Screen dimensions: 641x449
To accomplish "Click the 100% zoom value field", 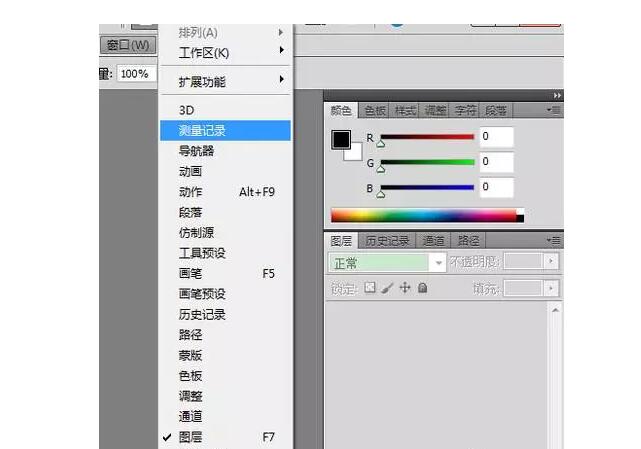I will [137, 74].
